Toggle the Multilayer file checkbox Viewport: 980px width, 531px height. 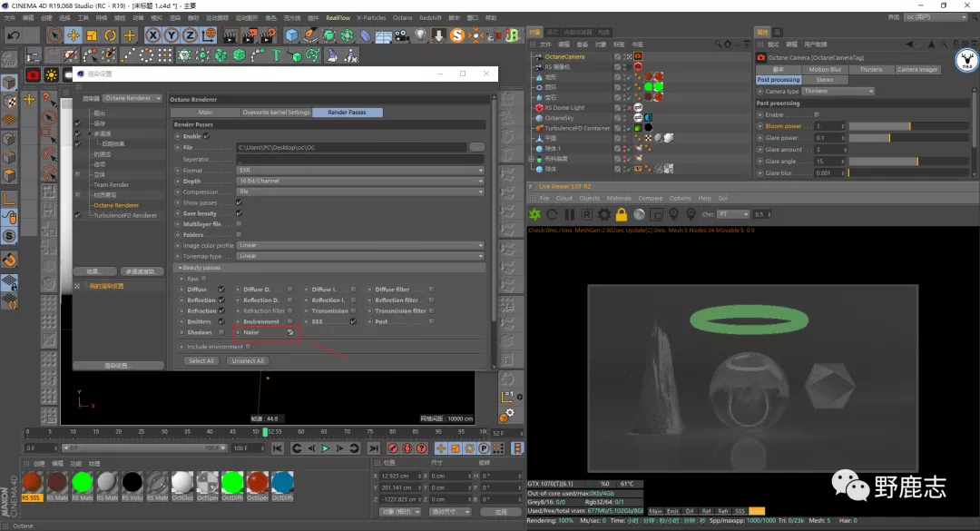click(x=239, y=224)
